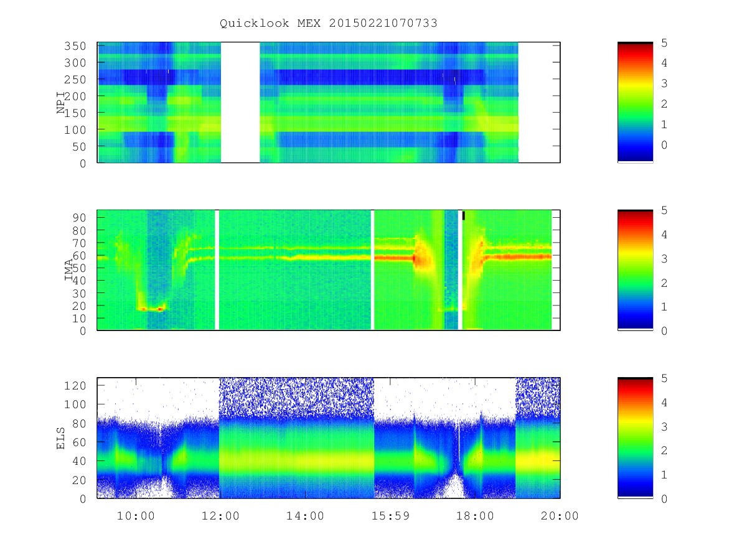Click the 1 label on ELS colorbar
This screenshot has width=747, height=560.
[664, 474]
